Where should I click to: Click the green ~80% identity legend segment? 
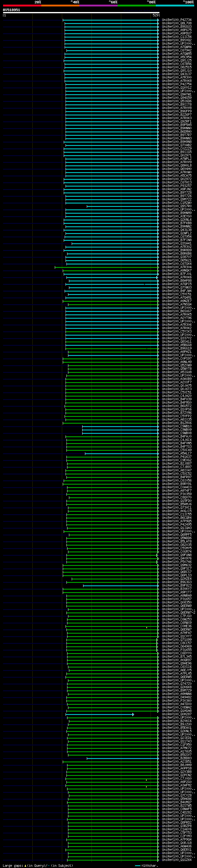click(137, 6)
